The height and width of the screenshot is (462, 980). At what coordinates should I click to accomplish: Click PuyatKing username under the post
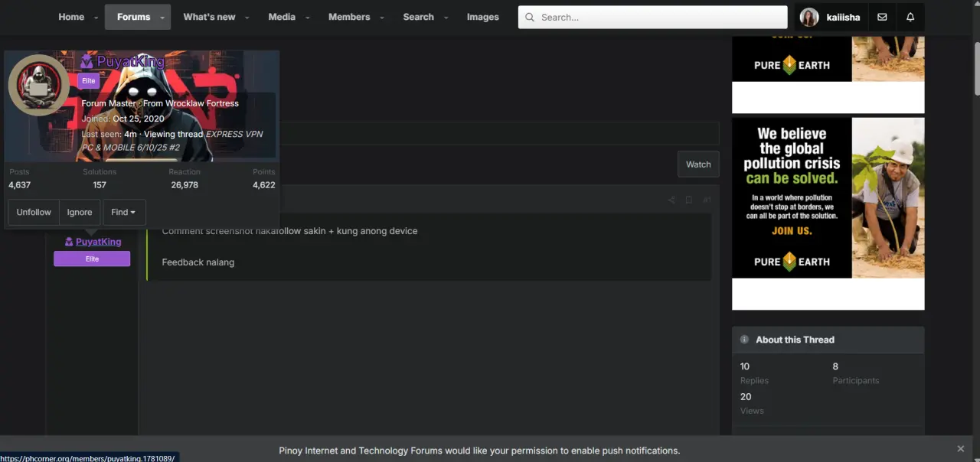(98, 242)
